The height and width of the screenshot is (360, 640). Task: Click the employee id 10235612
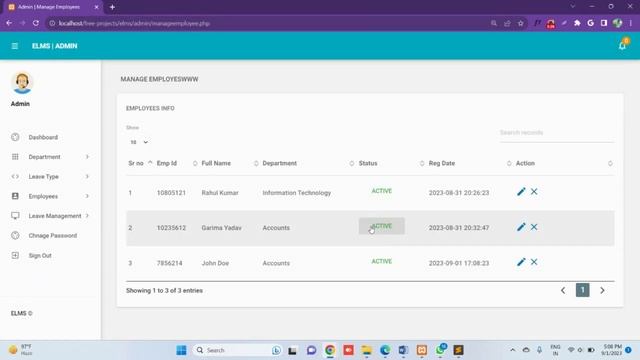[x=171, y=228]
